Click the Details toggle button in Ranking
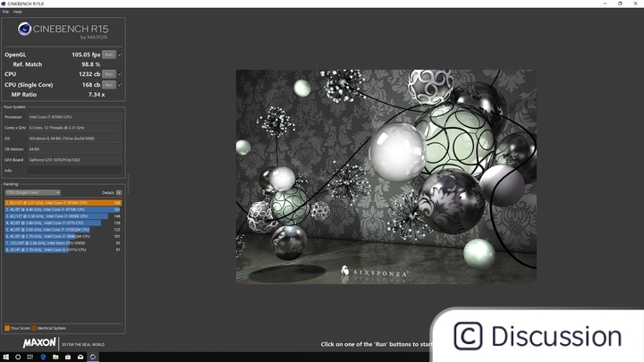644x362 pixels. click(x=119, y=192)
